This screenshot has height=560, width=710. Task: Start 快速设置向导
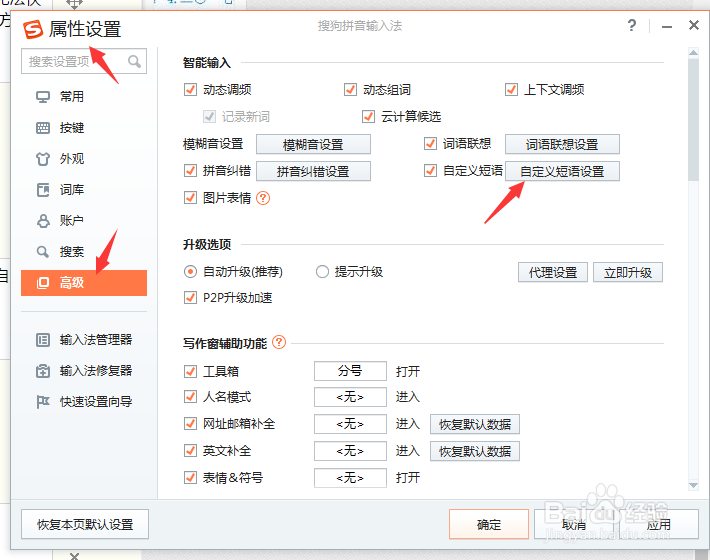coord(84,402)
